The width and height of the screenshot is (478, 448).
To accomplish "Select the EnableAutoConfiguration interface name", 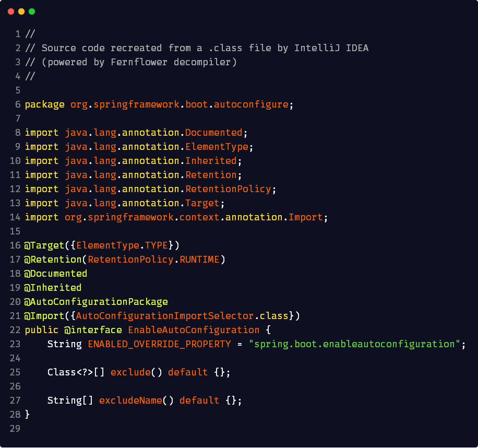I will point(194,329).
